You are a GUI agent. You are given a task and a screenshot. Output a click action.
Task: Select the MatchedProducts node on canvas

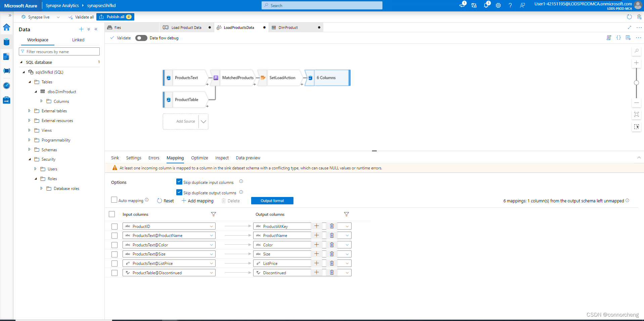tap(233, 78)
